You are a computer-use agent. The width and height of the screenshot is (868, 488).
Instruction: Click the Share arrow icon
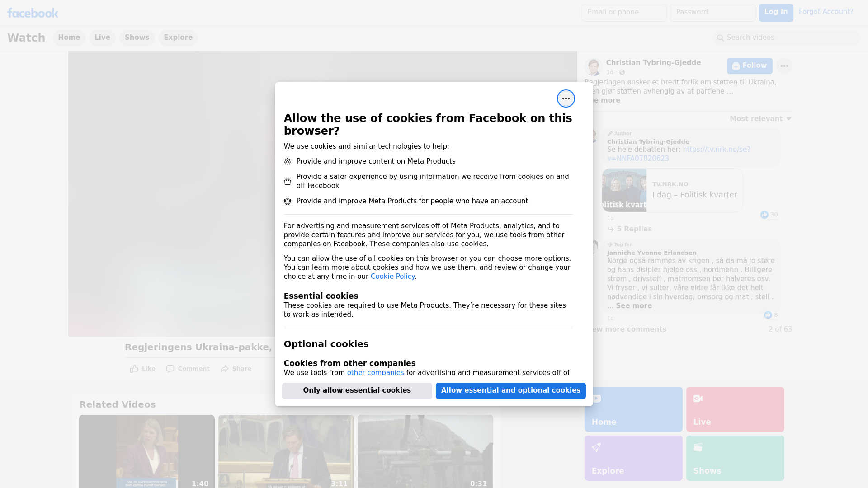(225, 369)
